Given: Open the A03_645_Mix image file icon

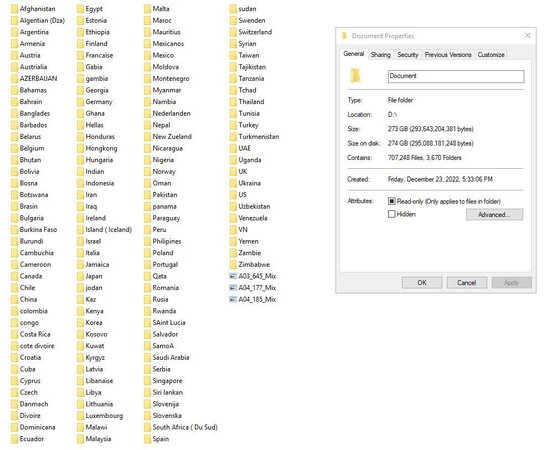Looking at the screenshot, I should (x=233, y=276).
